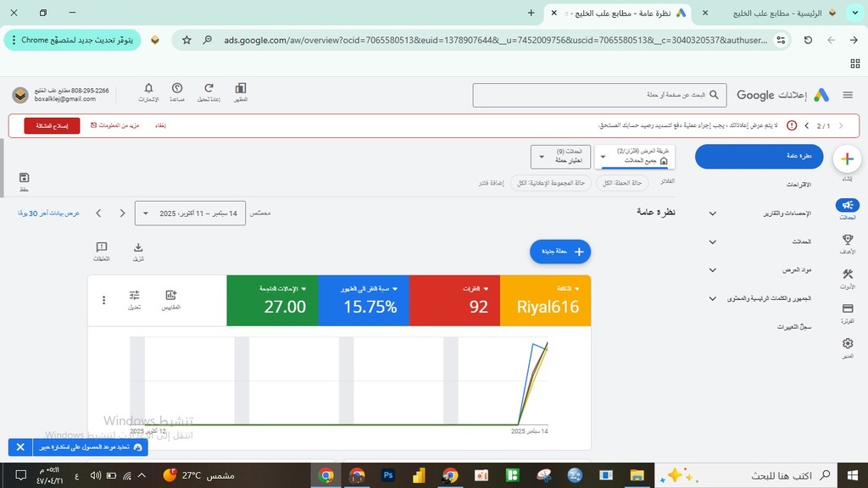
Task: Open the Campaigns (9) select campaign dropdown
Action: point(561,157)
